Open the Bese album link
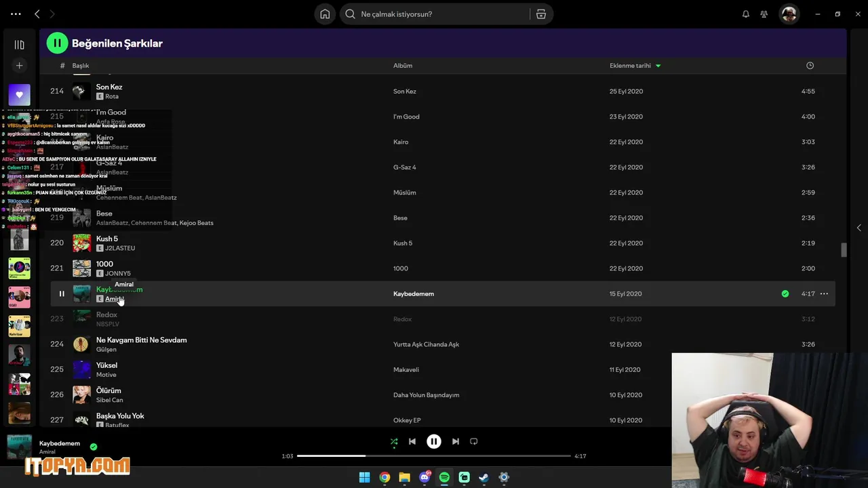Screen dimensions: 868x488 tap(400, 218)
